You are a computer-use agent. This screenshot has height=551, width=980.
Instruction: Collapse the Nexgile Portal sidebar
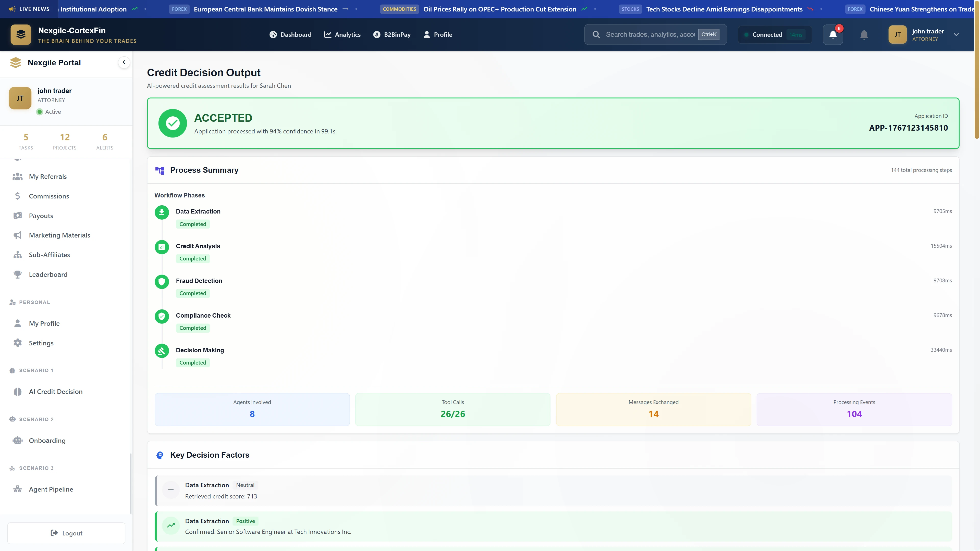pos(124,62)
